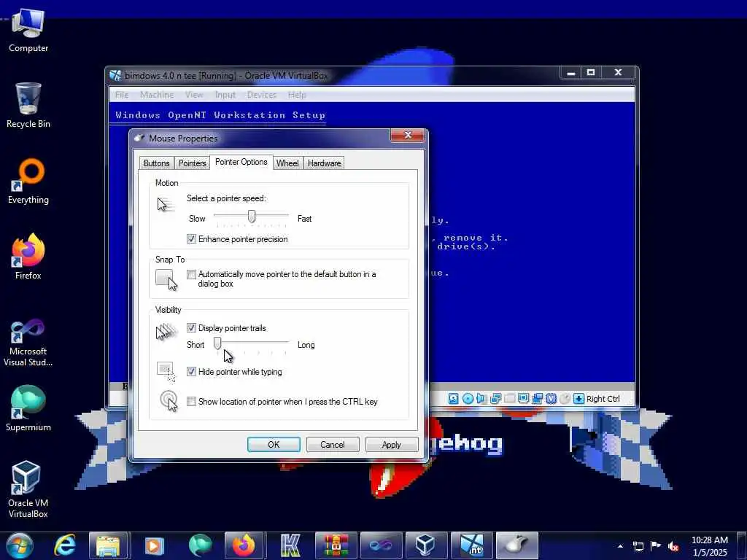Open the VirtualBox Devices menu
Image resolution: width=747 pixels, height=560 pixels.
coord(262,95)
